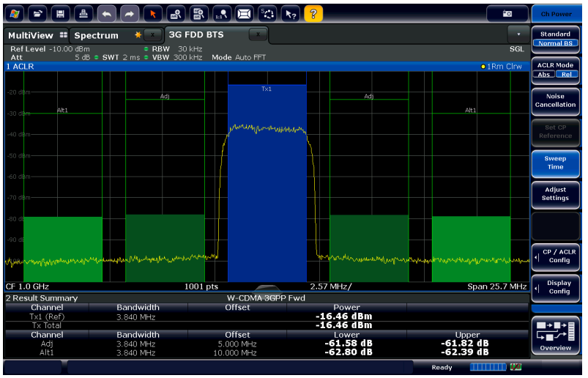Viewport: 588px width, 378px height.
Task: Select the 2 Result Summary title bar
Action: (x=267, y=298)
